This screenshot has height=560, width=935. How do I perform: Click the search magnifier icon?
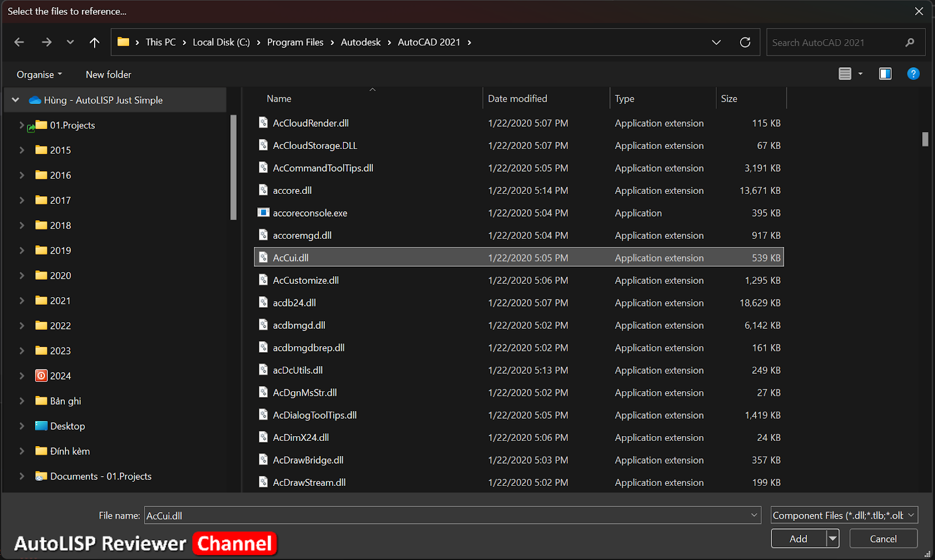pyautogui.click(x=910, y=42)
